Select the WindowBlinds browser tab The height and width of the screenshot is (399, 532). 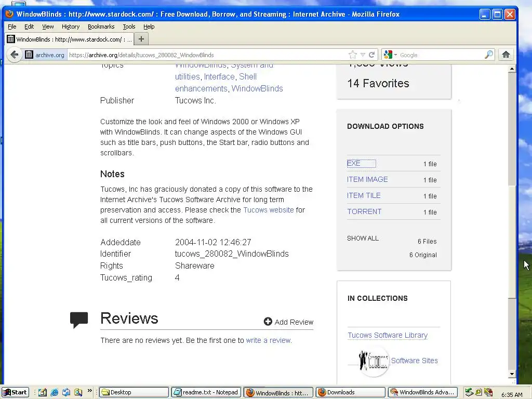[70, 39]
